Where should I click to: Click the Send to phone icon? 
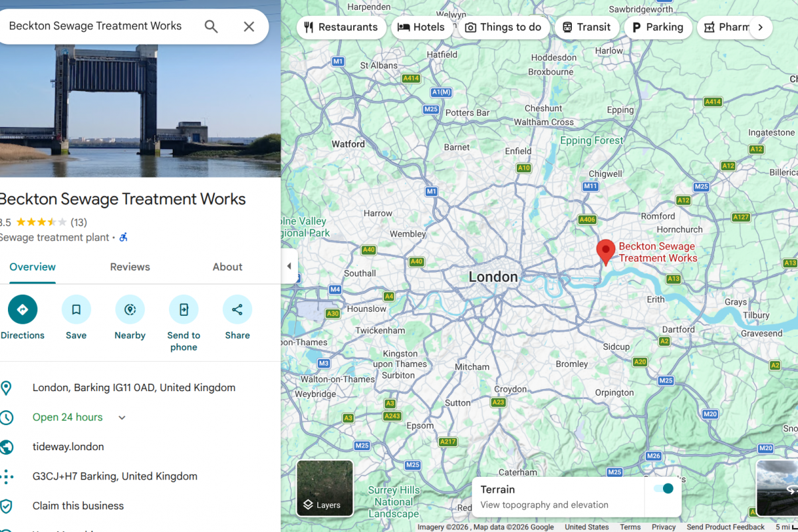tap(184, 310)
